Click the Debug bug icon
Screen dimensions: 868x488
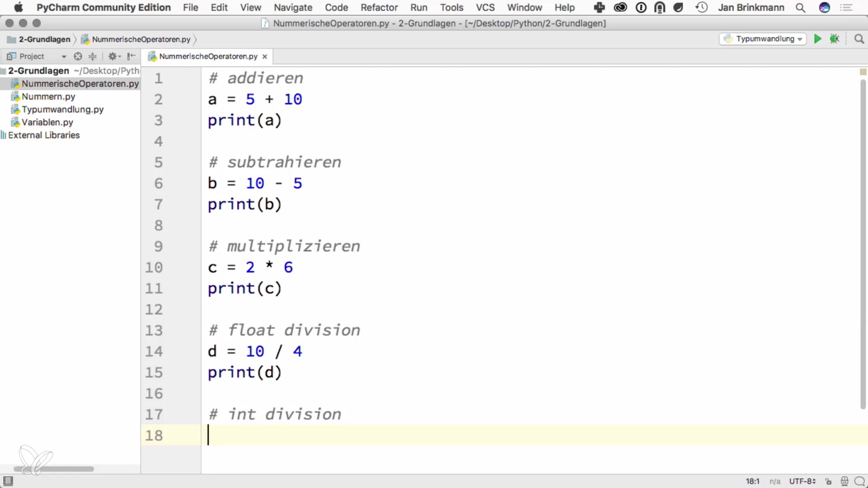click(835, 39)
